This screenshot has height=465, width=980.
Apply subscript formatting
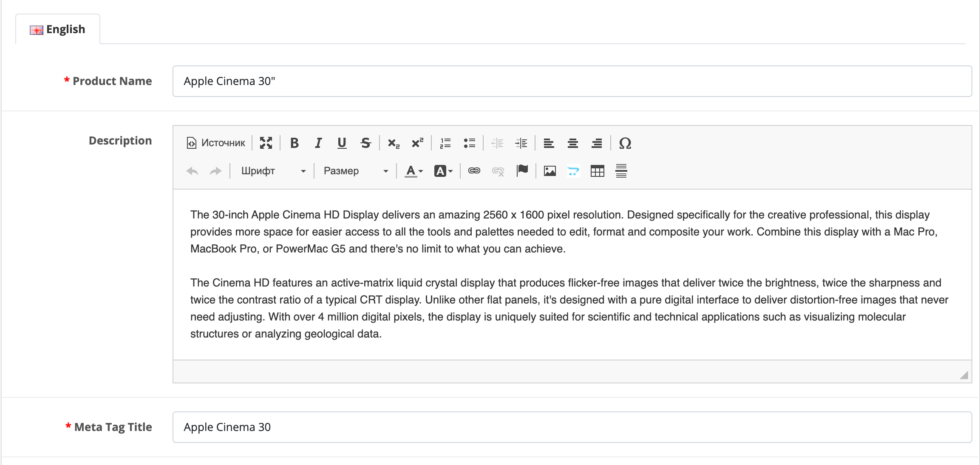[394, 143]
